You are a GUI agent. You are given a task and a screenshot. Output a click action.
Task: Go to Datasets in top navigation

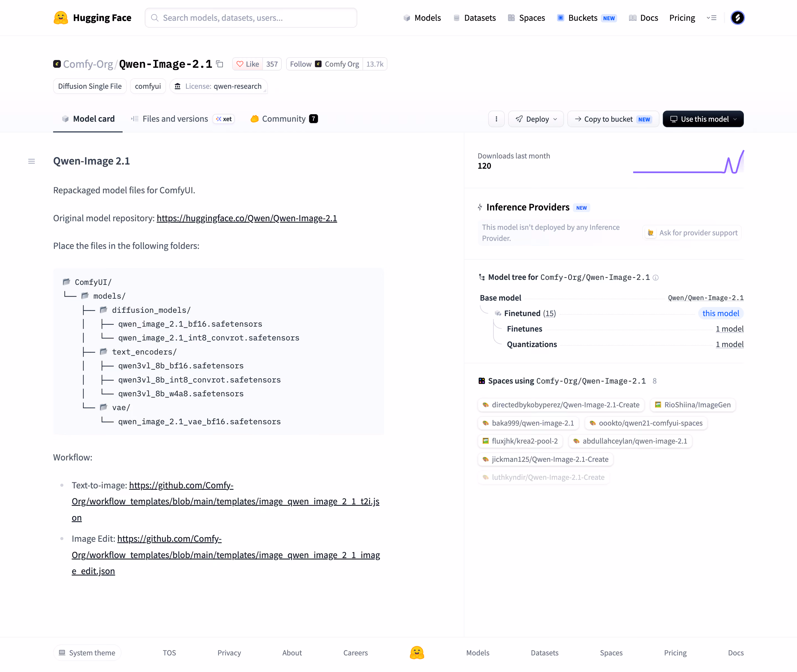475,18
